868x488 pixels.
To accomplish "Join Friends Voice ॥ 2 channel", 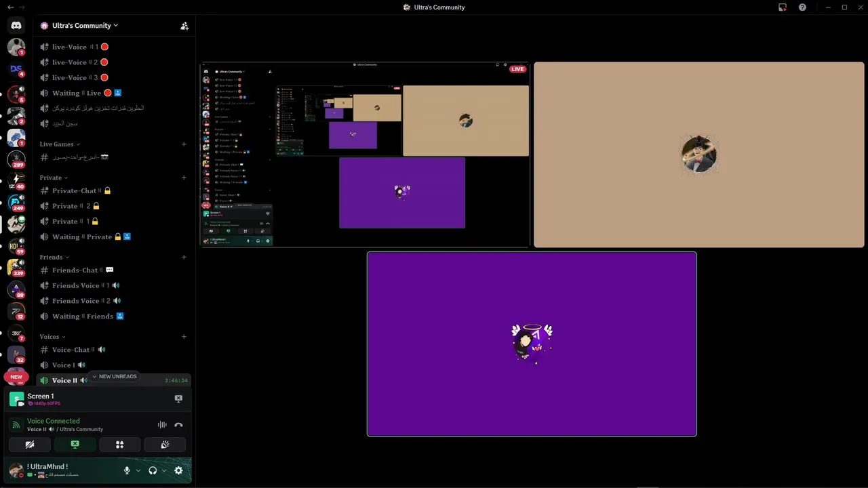I will (114, 300).
